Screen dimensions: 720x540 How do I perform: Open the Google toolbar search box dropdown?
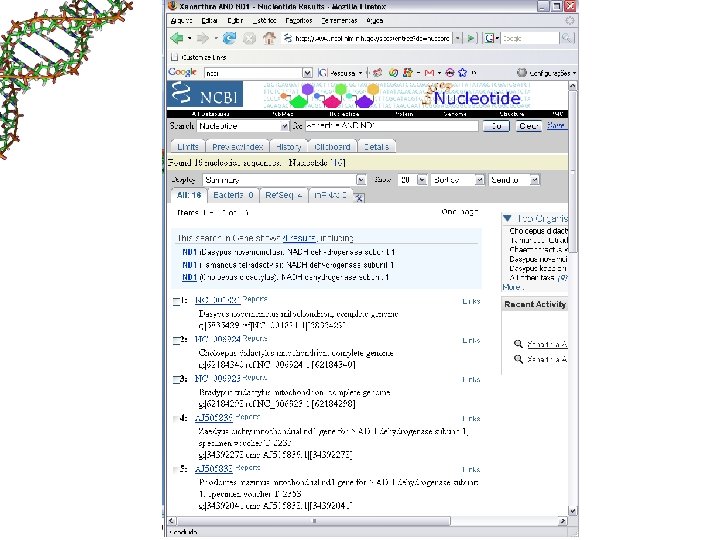pyautogui.click(x=307, y=73)
